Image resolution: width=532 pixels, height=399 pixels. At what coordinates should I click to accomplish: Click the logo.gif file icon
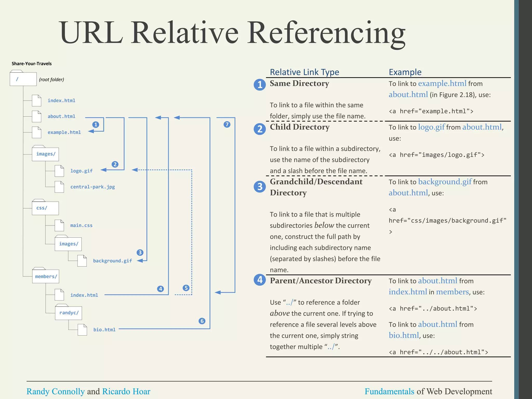59,171
